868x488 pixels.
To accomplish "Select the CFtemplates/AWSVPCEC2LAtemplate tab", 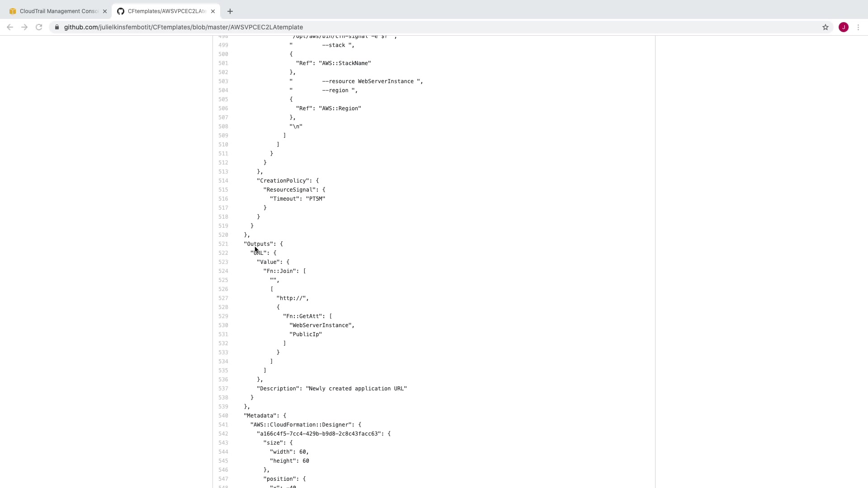I will (165, 11).
